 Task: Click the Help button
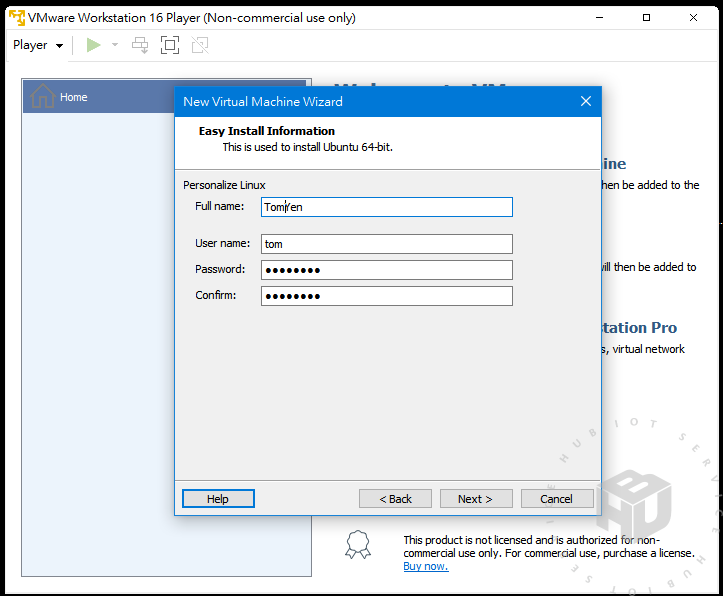tap(218, 499)
